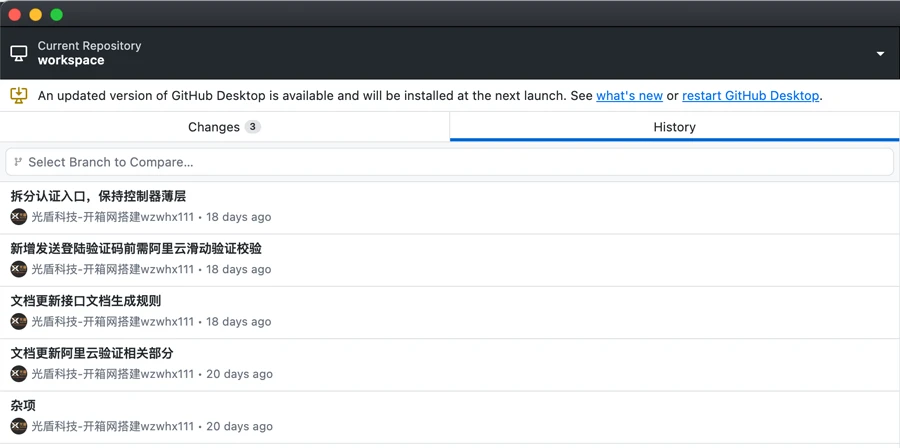Screen dimensions: 900x448
Task: Switch to the History tab
Action: tap(674, 127)
